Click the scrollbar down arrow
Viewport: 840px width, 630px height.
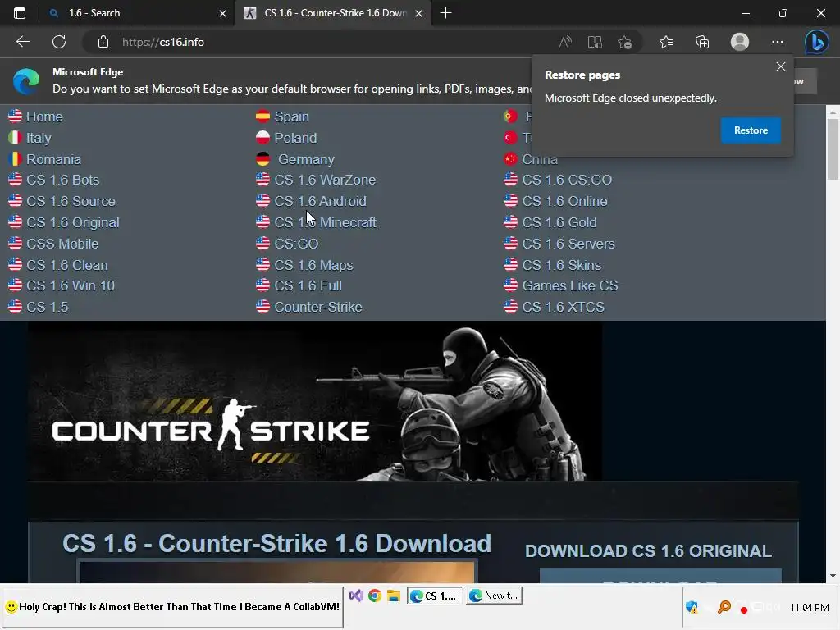click(x=833, y=576)
